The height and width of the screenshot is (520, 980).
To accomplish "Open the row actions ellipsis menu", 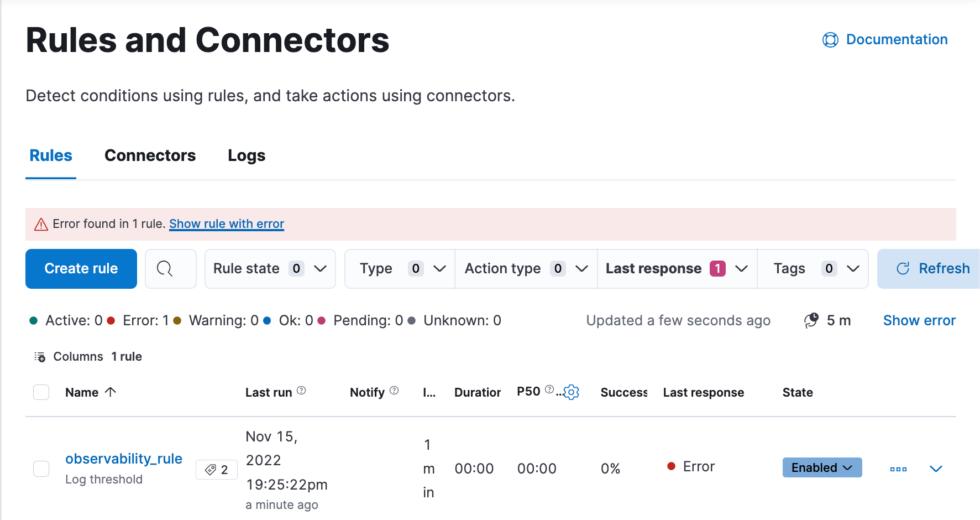I will point(898,469).
